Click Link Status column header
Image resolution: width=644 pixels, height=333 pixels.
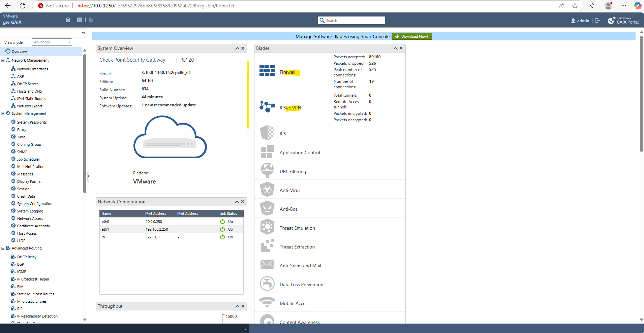[230, 213]
